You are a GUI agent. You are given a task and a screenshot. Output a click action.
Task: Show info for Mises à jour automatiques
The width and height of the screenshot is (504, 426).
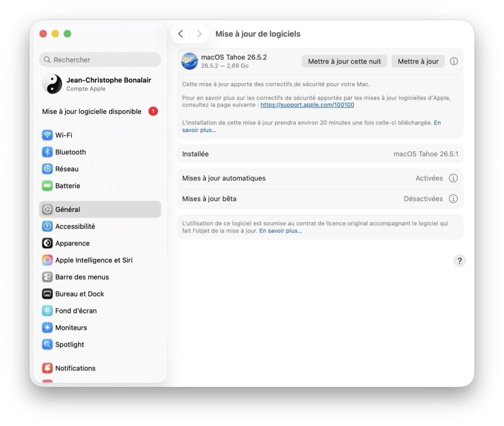[453, 178]
